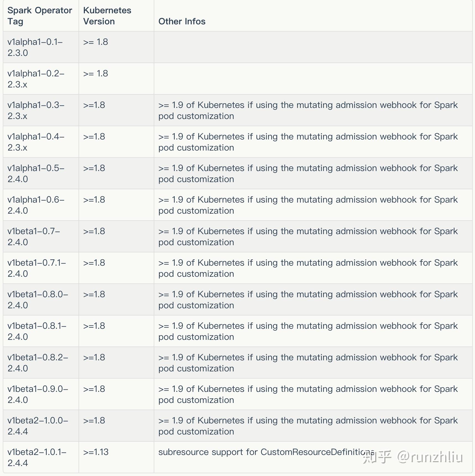Click the subresource support for CustomResourceDefinitions text
This screenshot has width=475, height=476.
coord(260,452)
